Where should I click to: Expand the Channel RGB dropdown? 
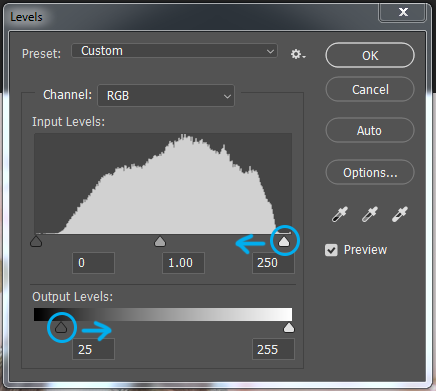166,96
